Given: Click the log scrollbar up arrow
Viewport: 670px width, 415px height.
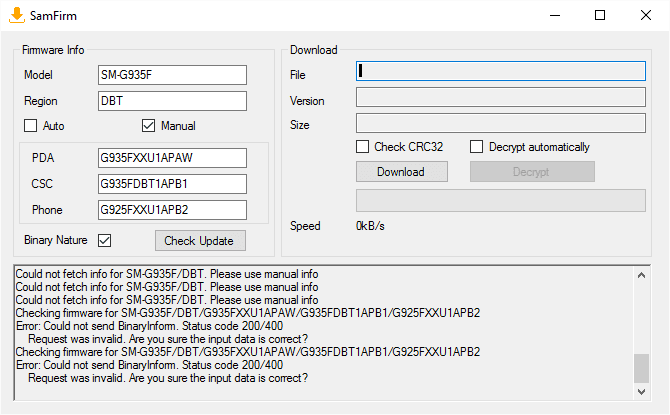Looking at the screenshot, I should (641, 276).
